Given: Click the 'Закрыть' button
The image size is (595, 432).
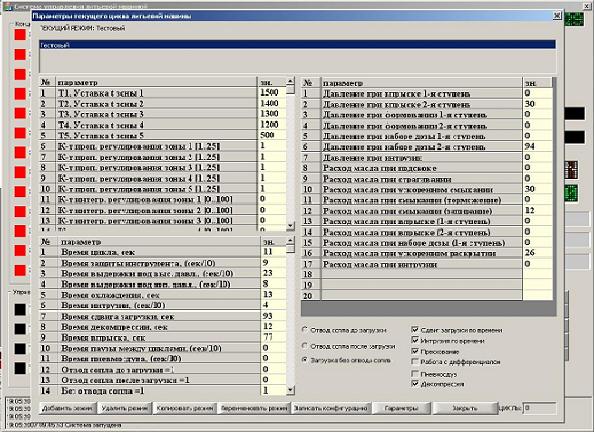Looking at the screenshot, I should coord(465,408).
